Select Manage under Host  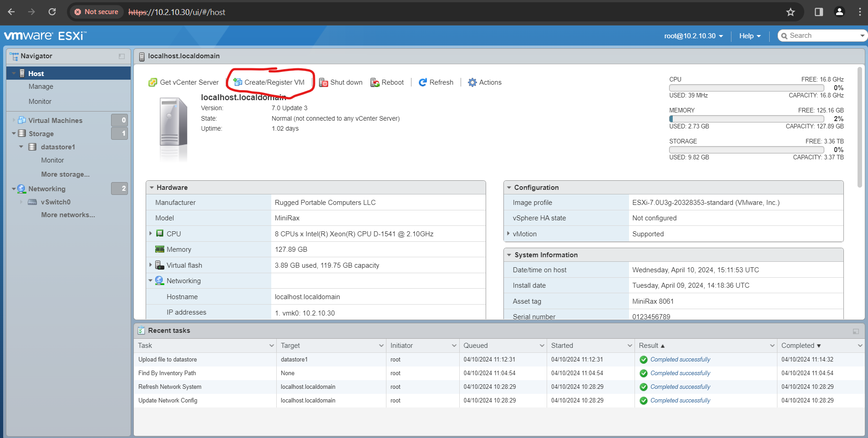pos(41,87)
